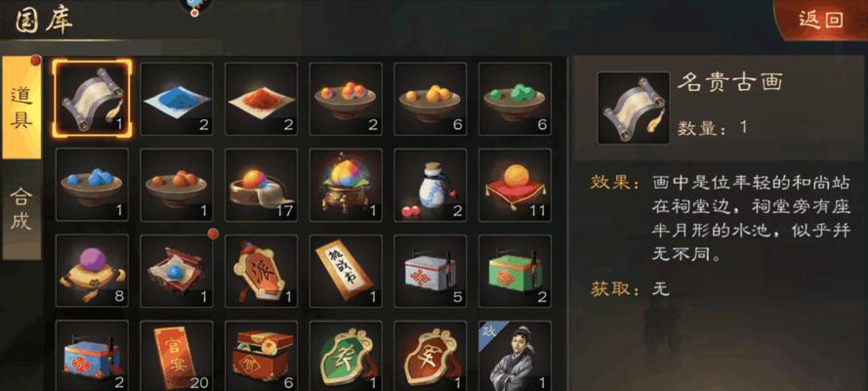Select the 官宴 red invitation item
Viewport: 868px width, 391px height.
tap(177, 356)
